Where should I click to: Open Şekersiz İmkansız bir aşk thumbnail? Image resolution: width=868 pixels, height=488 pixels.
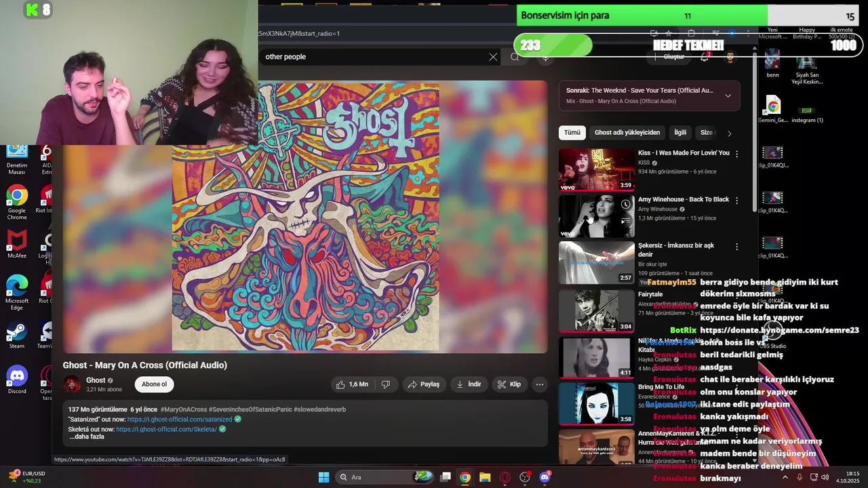coord(596,263)
